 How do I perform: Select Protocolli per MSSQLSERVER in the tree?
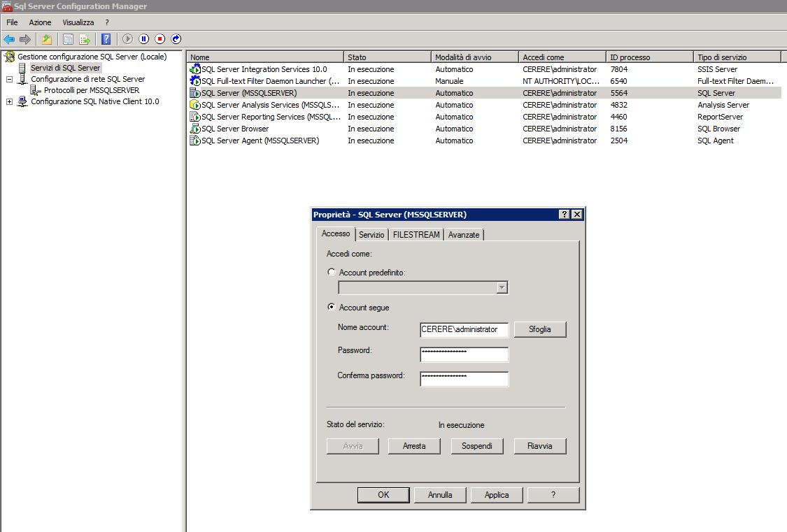(x=92, y=90)
